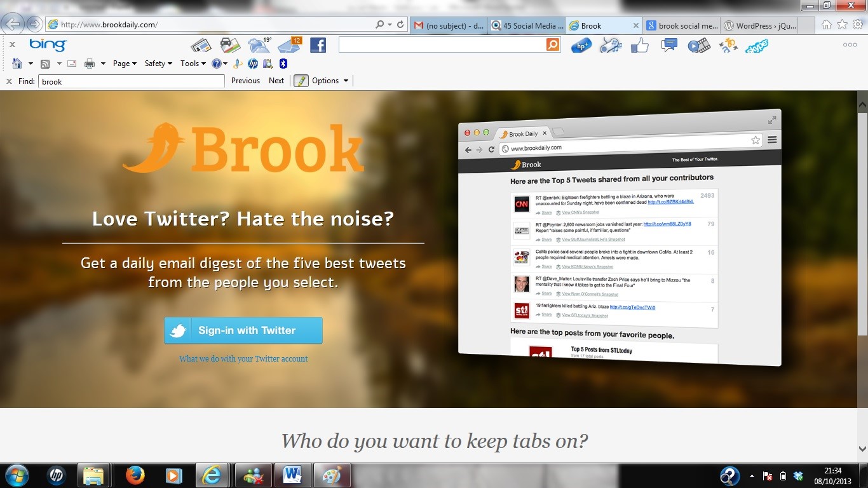Expand the RSS feeds dropdown arrow
Screen dimensions: 868x488
pyautogui.click(x=59, y=64)
